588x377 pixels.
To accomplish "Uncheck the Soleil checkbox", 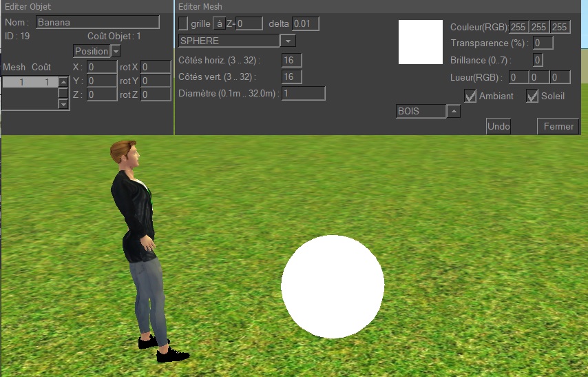I will (532, 96).
